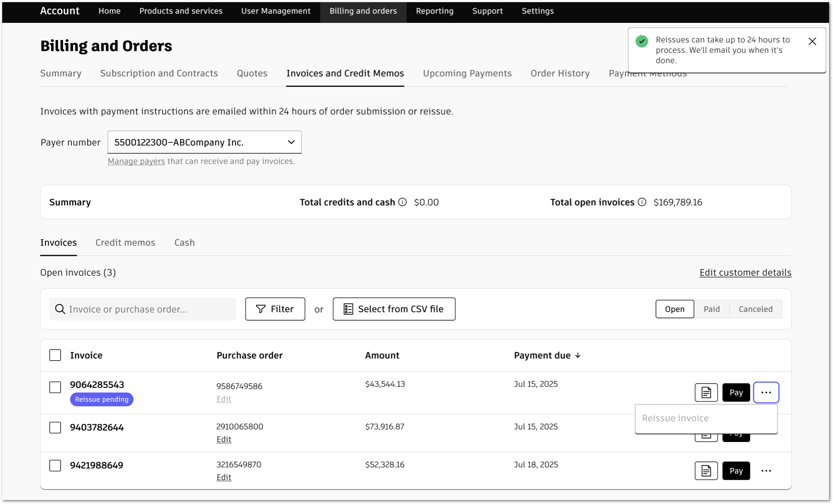The width and height of the screenshot is (833, 504).
Task: Sort by Payment due arrow
Action: click(578, 355)
